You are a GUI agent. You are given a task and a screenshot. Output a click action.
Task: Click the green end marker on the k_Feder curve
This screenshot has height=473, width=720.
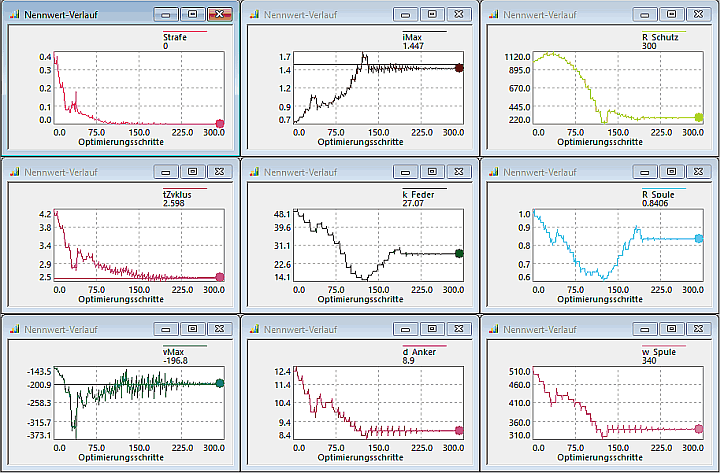pyautogui.click(x=459, y=254)
